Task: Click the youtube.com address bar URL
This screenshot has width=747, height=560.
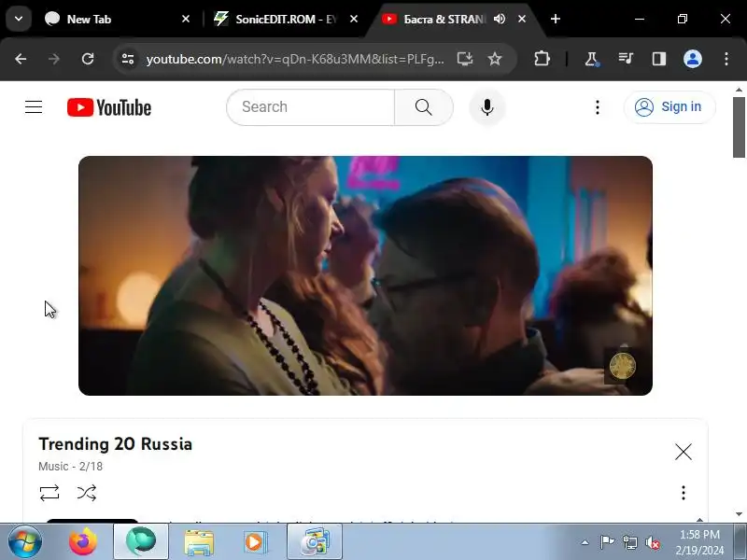Action: (x=295, y=59)
